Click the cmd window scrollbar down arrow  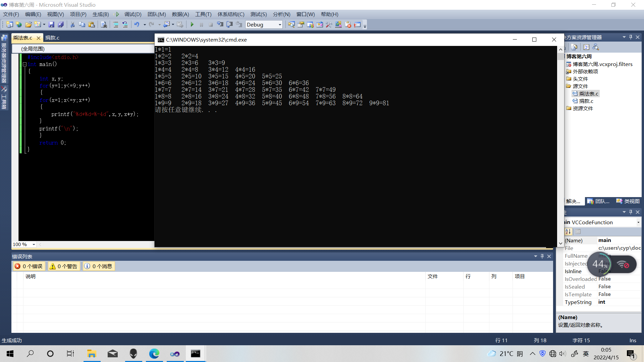[x=560, y=243]
